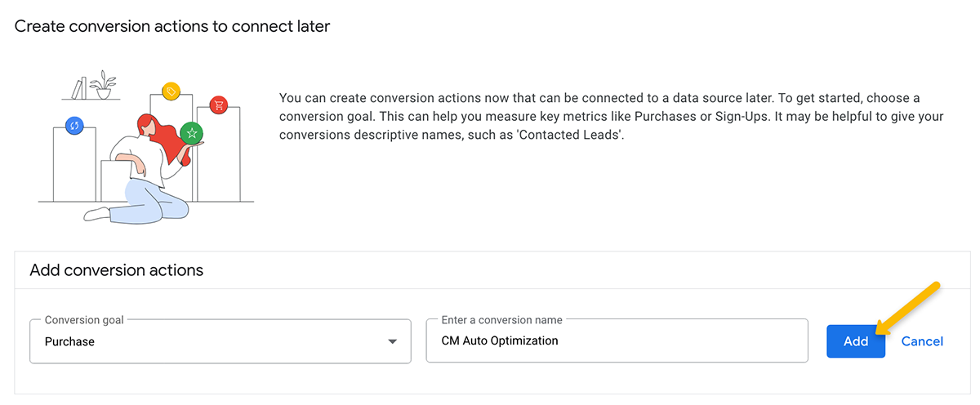Click the Enter a conversion name label
Image resolution: width=980 pixels, height=405 pixels.
(501, 319)
